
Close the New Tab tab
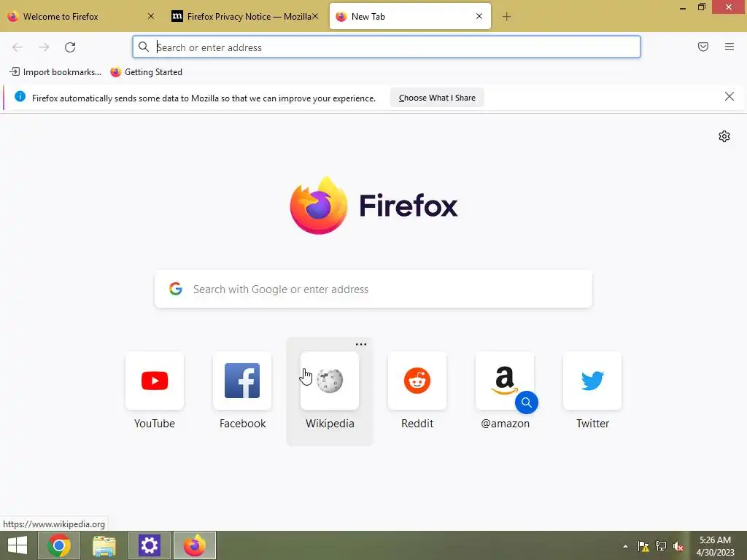pos(479,16)
